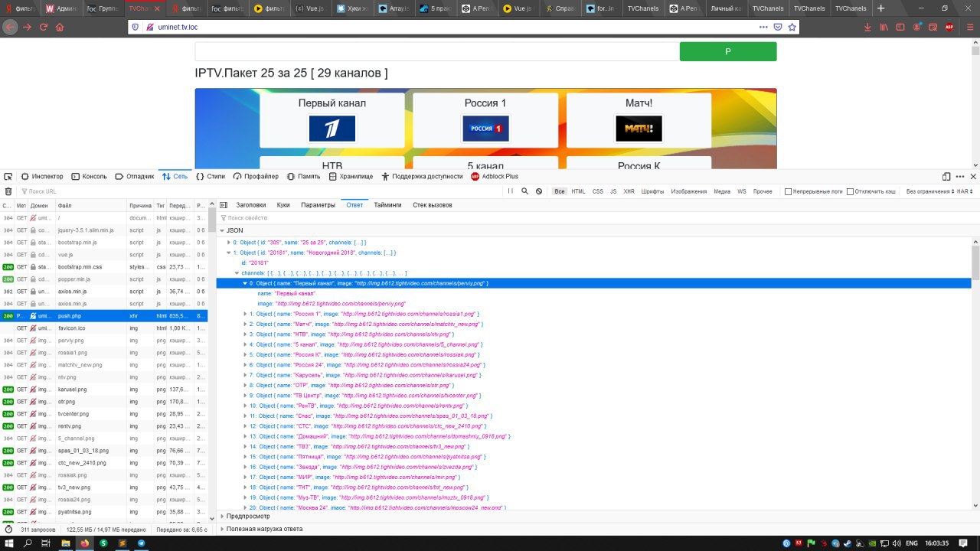Open Firefox from the Windows taskbar
The image size is (980, 551).
[x=84, y=543]
